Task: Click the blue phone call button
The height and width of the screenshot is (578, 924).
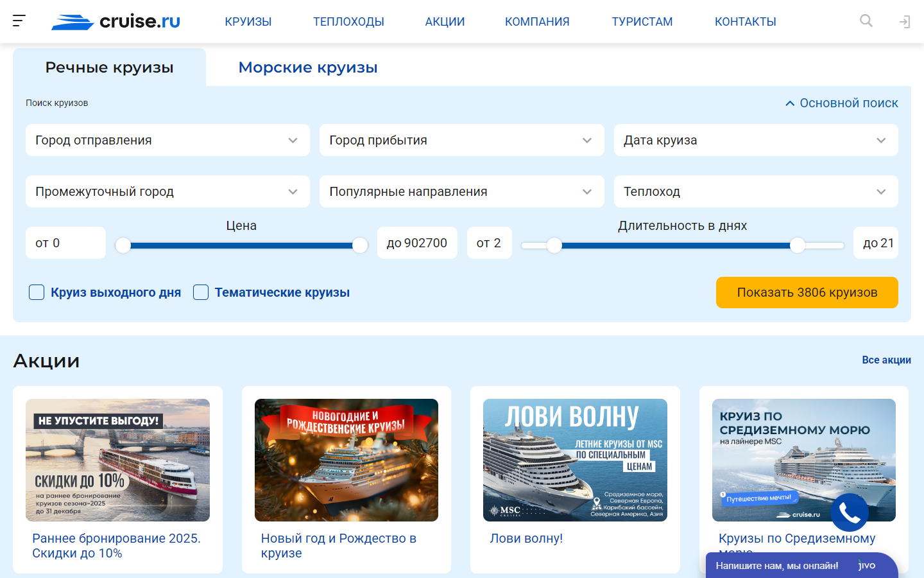Action: [849, 512]
